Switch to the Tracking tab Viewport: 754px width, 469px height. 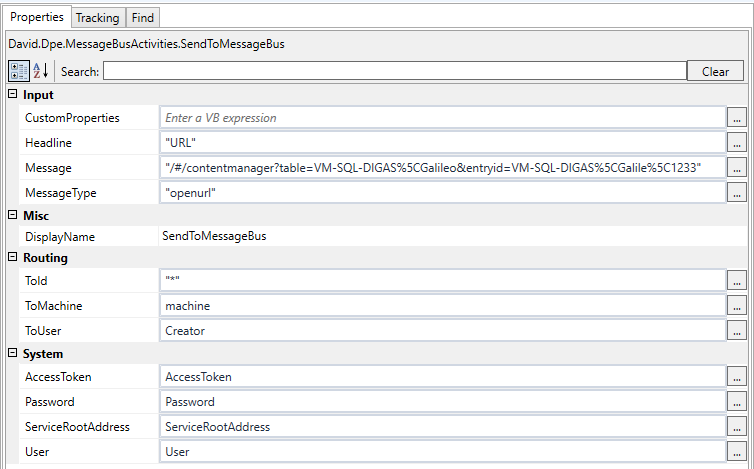tap(98, 17)
